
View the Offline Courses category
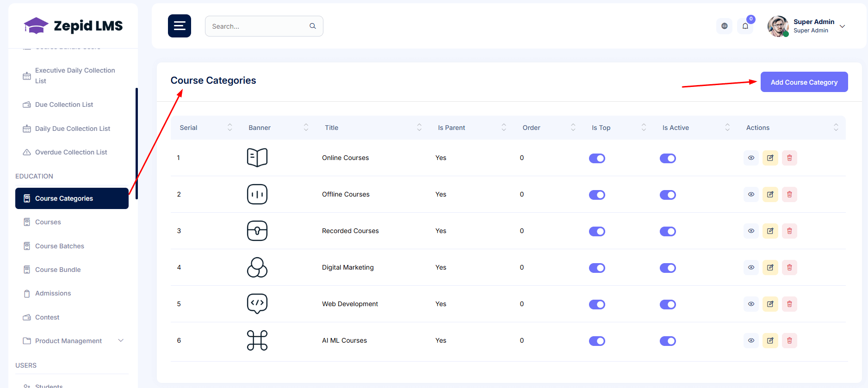point(751,195)
